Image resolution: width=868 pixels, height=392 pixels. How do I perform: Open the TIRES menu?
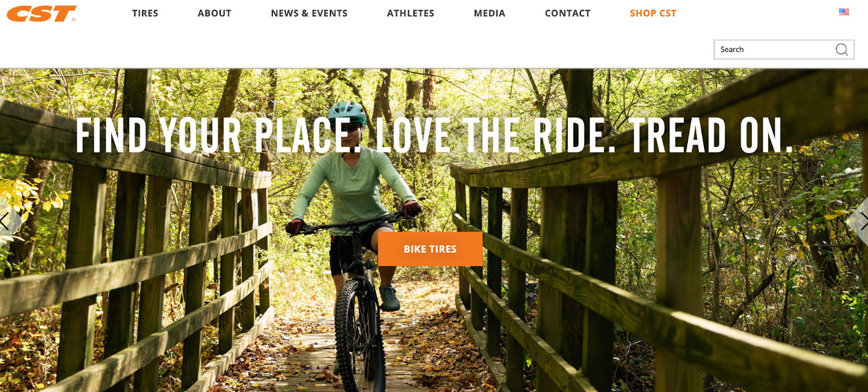tap(145, 13)
